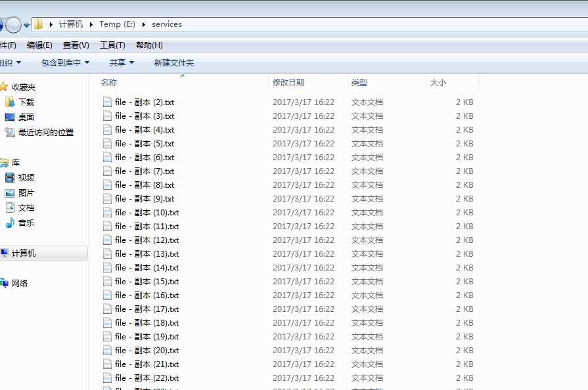Viewport: 588px width, 390px height.
Task: Select the Documents (文档) library icon
Action: pos(10,208)
